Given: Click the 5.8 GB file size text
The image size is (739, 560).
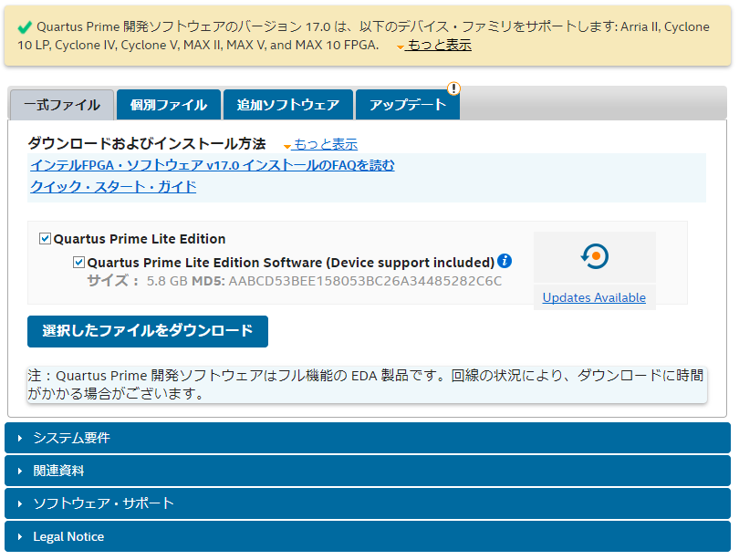Looking at the screenshot, I should (167, 281).
